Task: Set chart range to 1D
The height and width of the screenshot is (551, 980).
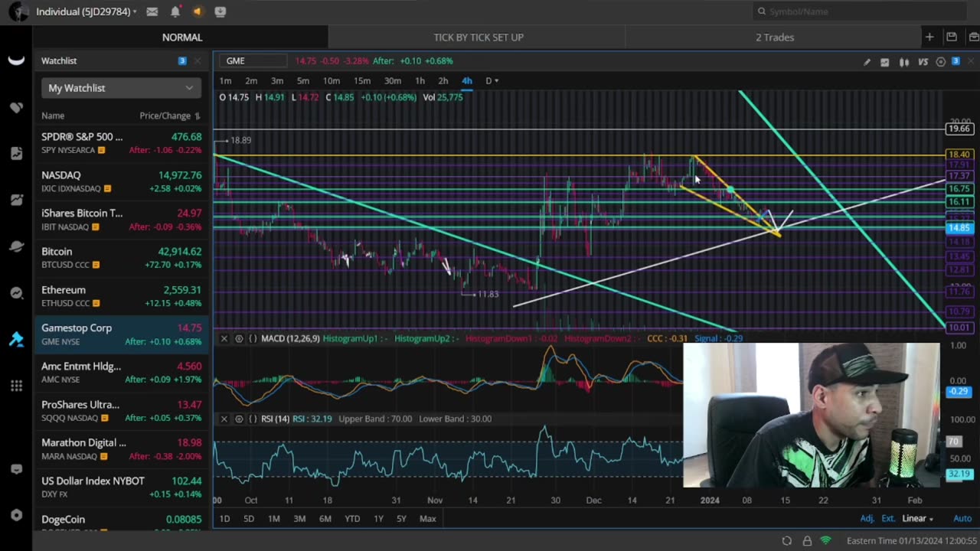Action: tap(224, 519)
